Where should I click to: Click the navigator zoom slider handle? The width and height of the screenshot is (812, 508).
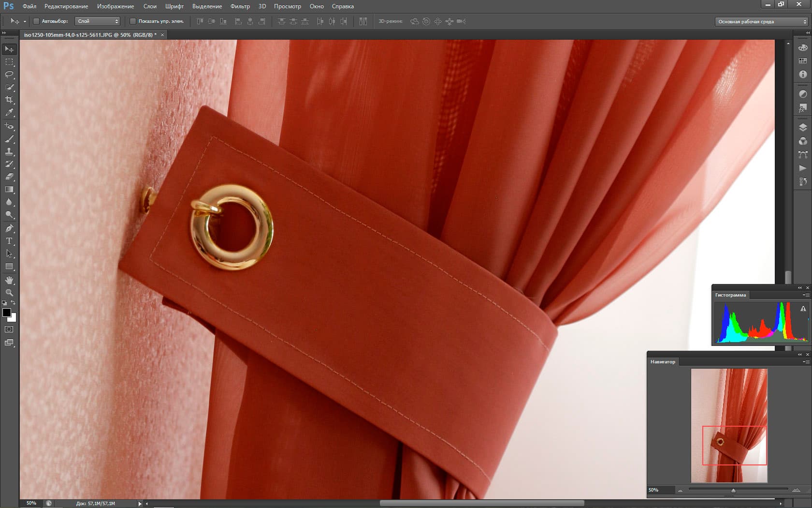pos(733,491)
